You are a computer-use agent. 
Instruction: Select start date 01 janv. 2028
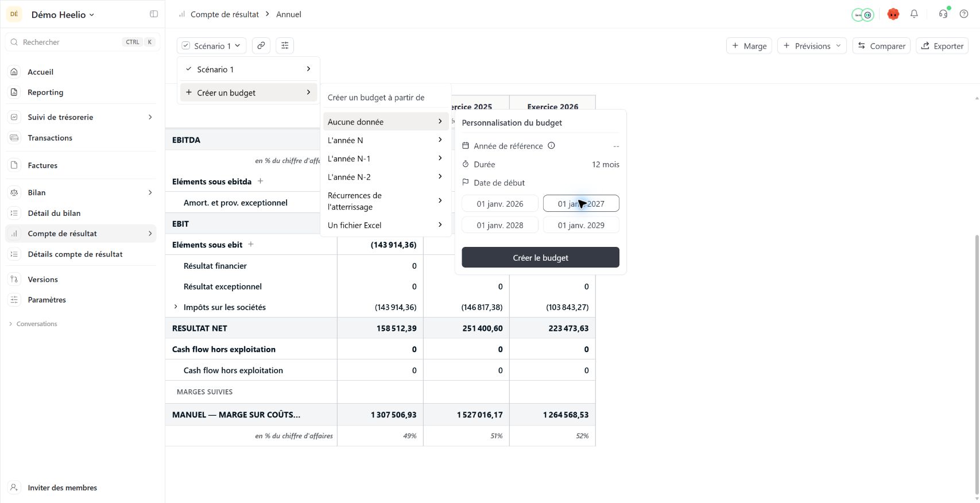tap(500, 225)
